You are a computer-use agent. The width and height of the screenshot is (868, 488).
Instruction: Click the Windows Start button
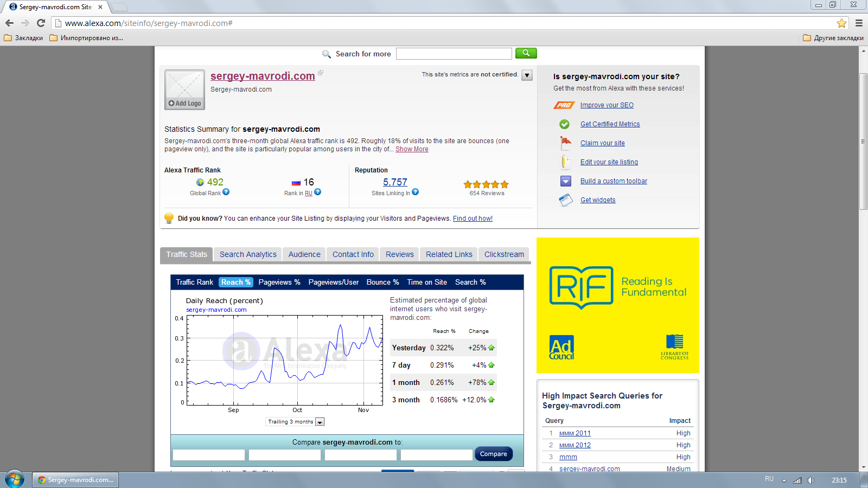15,480
